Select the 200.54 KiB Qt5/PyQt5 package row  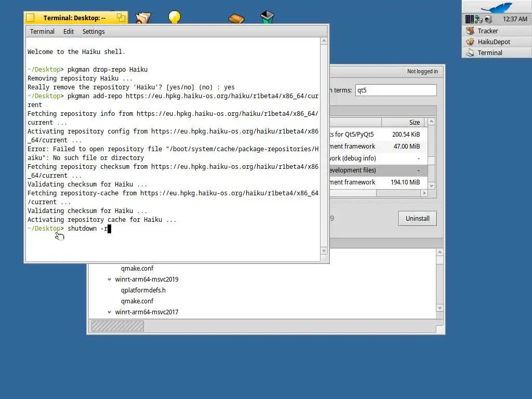tap(379, 135)
